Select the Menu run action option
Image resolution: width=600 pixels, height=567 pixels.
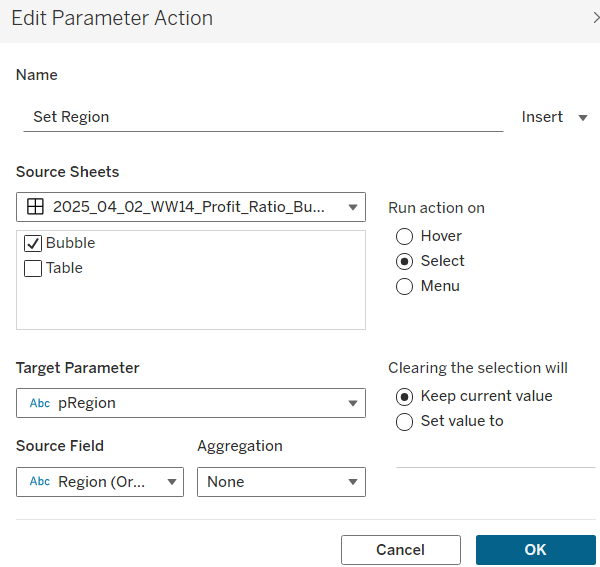pyautogui.click(x=405, y=286)
